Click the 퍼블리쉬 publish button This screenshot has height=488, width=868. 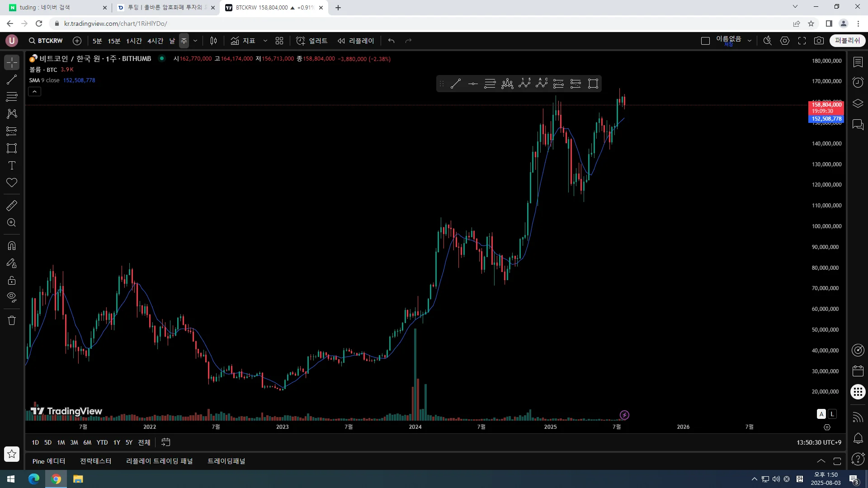(x=847, y=41)
